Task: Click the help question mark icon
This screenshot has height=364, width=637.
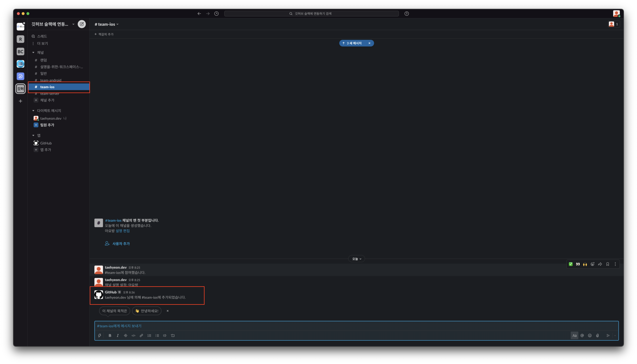Action: 406,14
